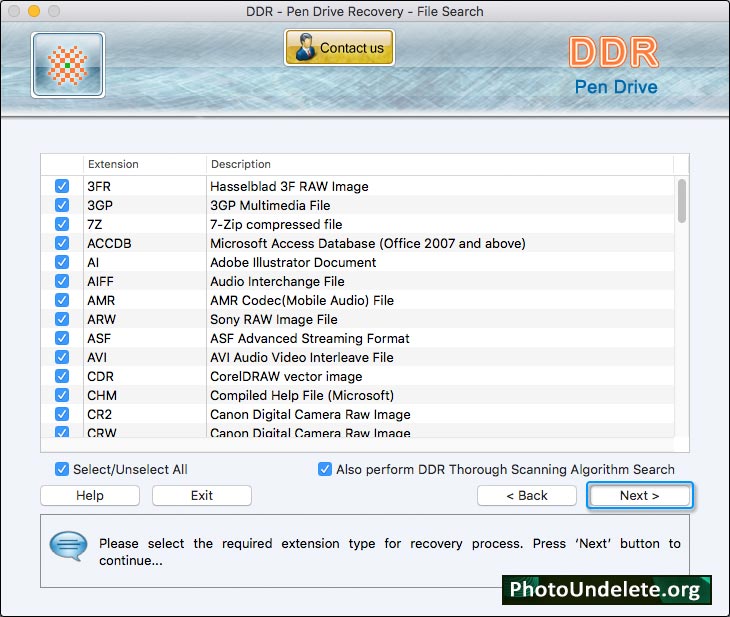Open the Contact us button
Image resolution: width=730 pixels, height=617 pixels.
click(339, 47)
